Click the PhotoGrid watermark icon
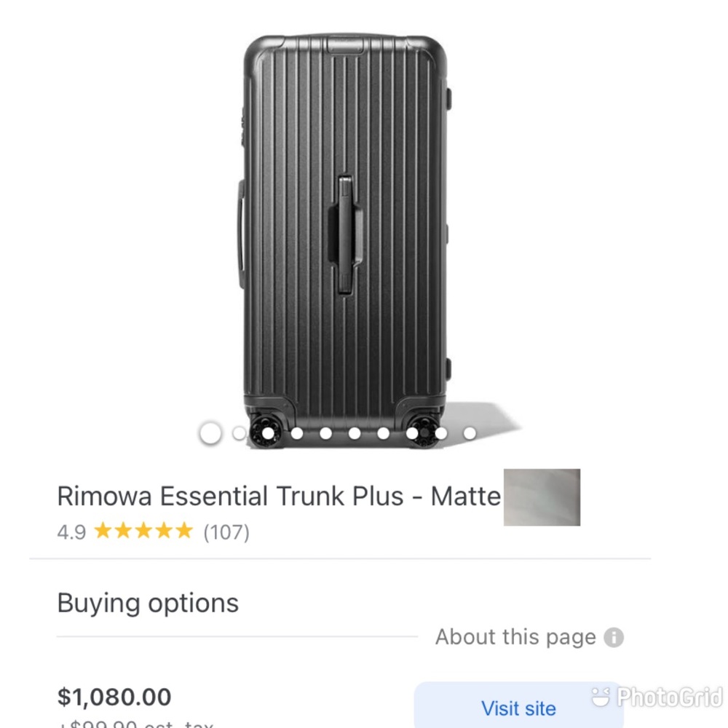This screenshot has height=728, width=728. (x=601, y=697)
